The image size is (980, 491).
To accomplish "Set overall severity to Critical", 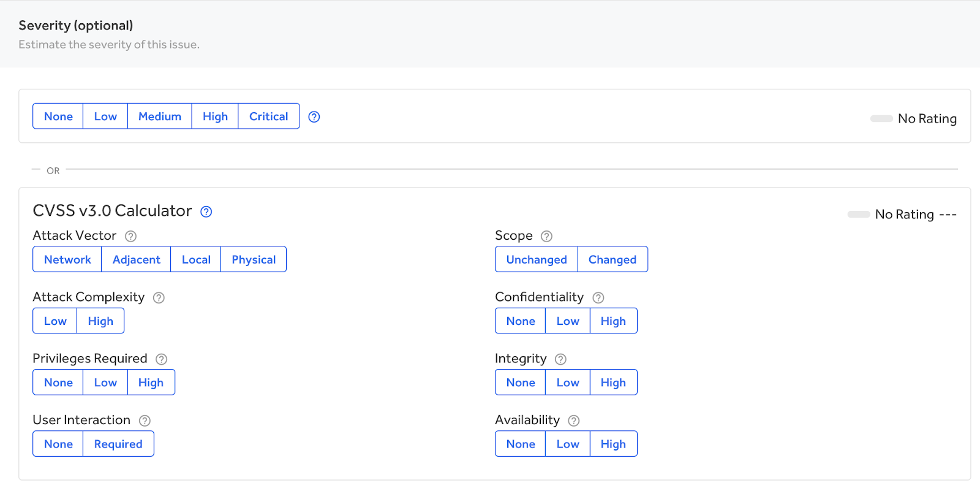I will coord(268,116).
